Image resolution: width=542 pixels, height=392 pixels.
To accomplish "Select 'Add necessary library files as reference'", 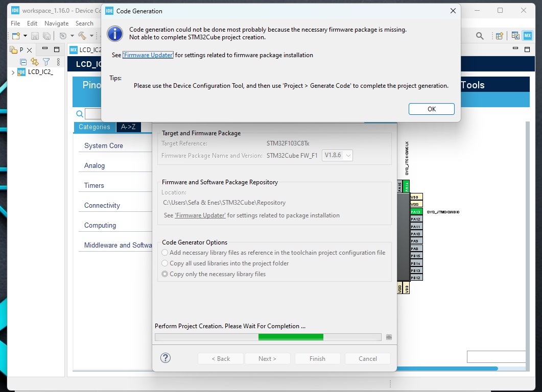I will (x=164, y=252).
